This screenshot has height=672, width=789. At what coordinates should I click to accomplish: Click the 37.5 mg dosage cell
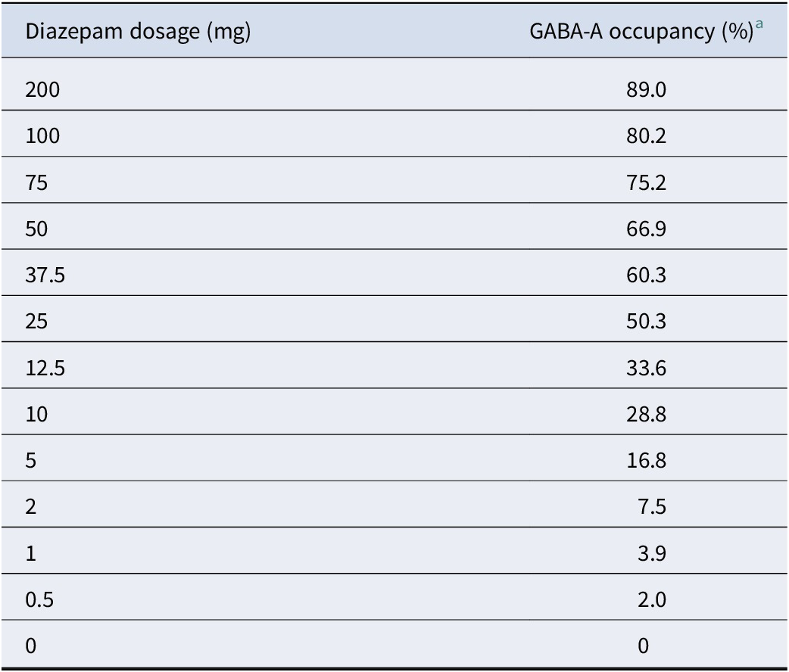(45, 275)
